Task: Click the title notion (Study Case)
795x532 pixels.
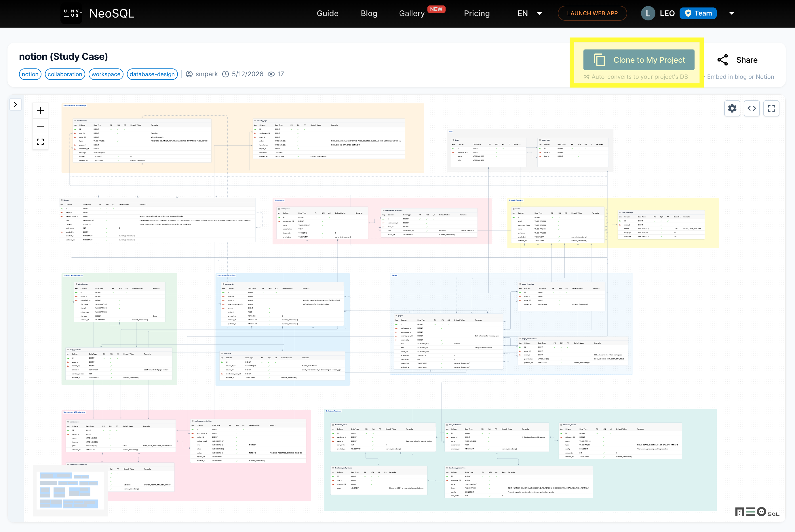Action: [x=63, y=56]
